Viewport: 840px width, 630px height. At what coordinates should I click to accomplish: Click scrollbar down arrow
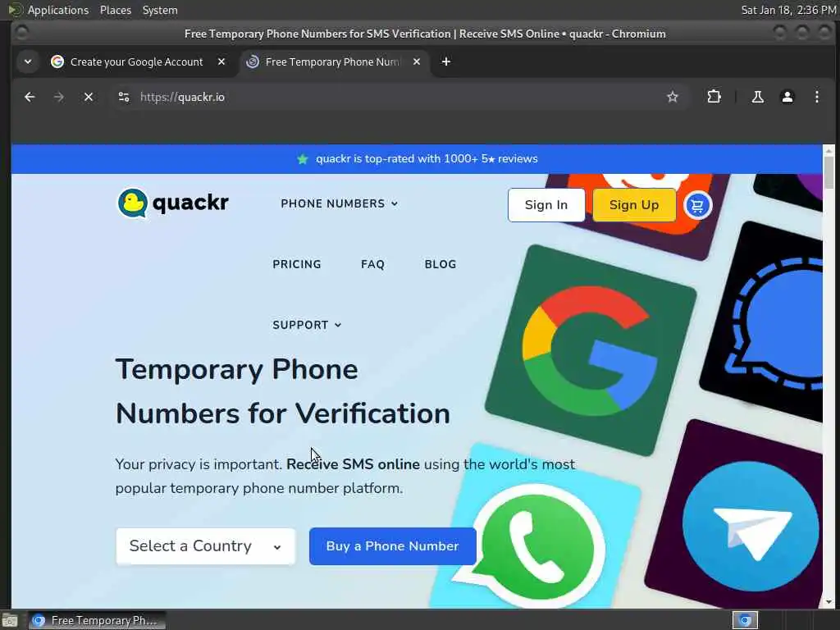point(829,601)
